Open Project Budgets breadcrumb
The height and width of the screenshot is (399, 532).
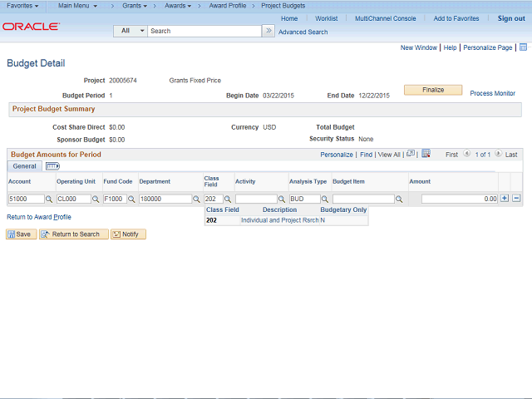[x=283, y=6]
